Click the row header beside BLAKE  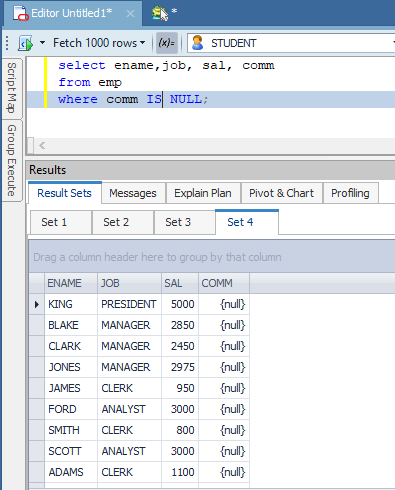click(37, 325)
